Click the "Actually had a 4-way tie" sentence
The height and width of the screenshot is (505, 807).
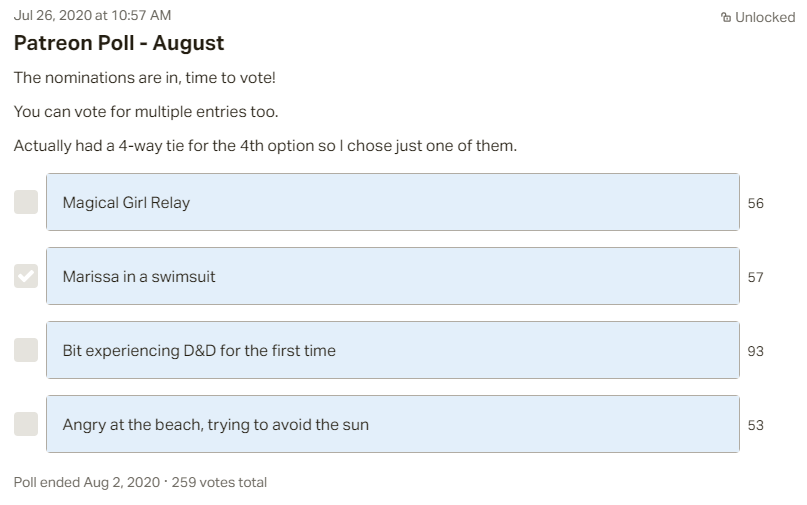(265, 146)
